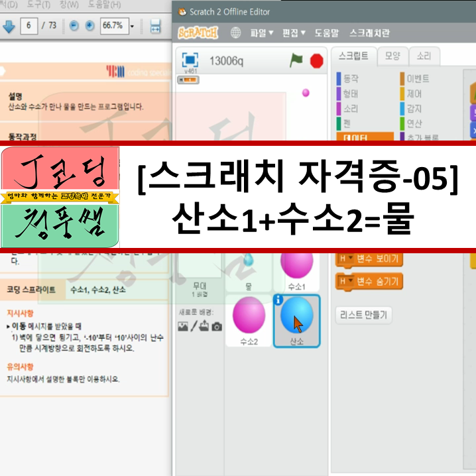This screenshot has width=476, height=476.
Task: Select the 물 sprite thumbnail
Action: [249, 272]
